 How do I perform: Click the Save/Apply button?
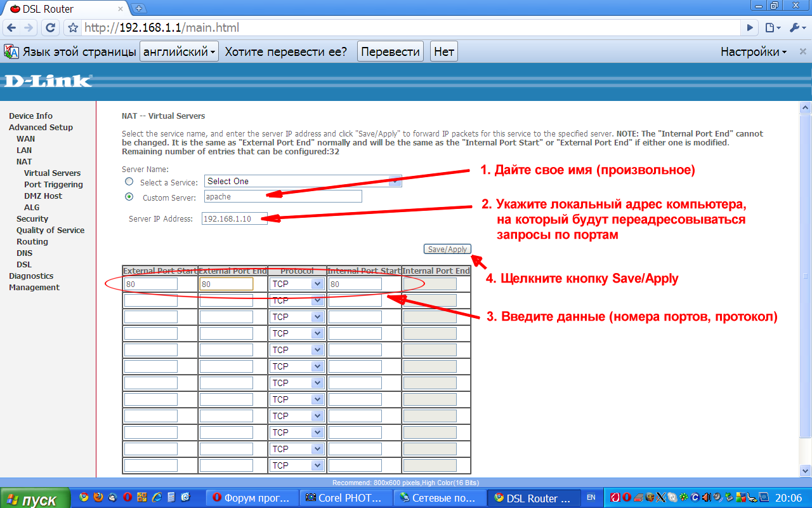447,250
